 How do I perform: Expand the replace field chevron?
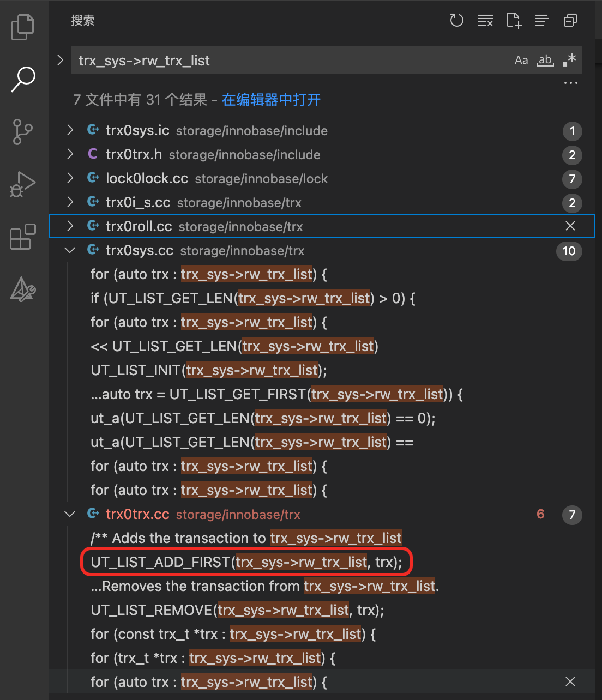[61, 60]
